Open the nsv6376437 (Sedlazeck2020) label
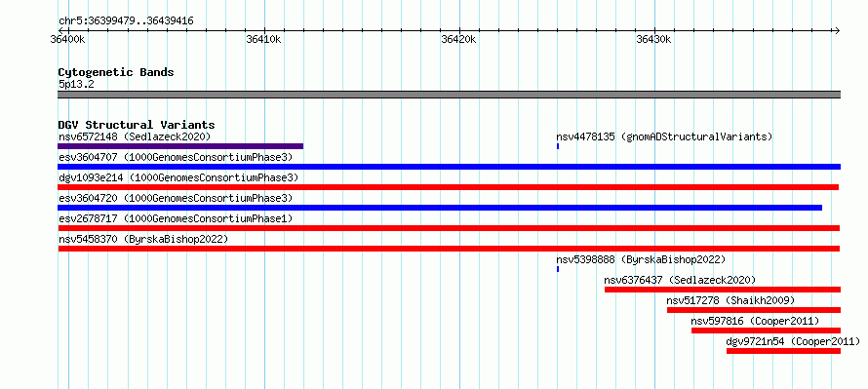This screenshot has width=868, height=389. coord(680,280)
